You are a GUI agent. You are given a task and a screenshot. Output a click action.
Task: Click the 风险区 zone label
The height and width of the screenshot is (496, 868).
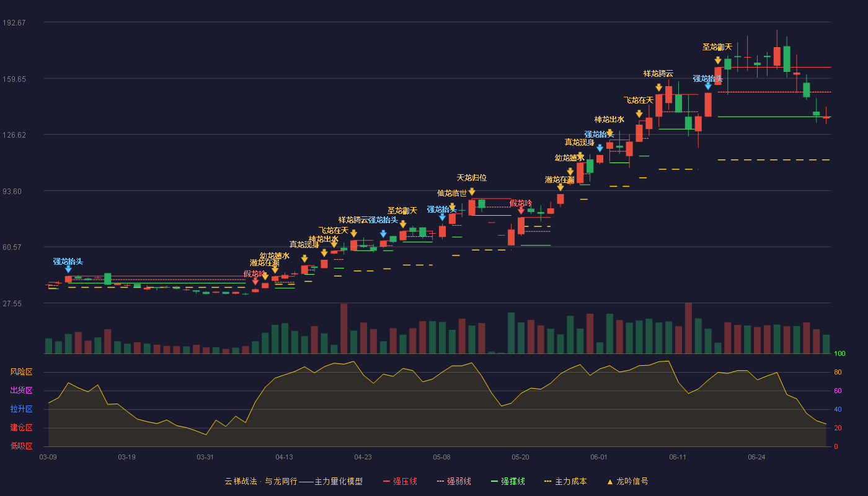coord(21,372)
